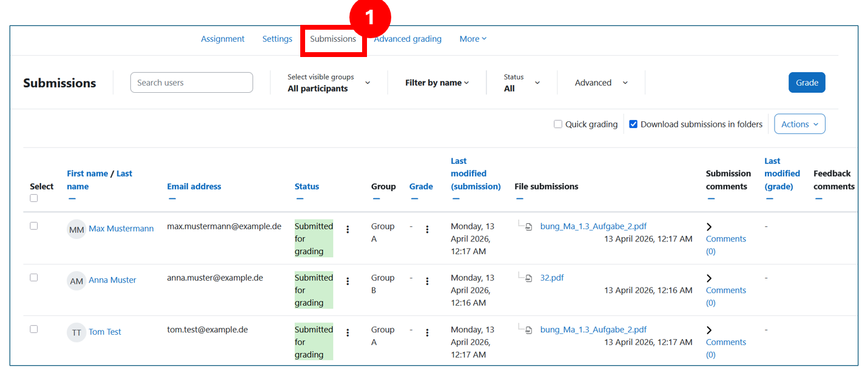This screenshot has width=868, height=373.
Task: Collapse the First name / Last name column
Action: (x=72, y=199)
